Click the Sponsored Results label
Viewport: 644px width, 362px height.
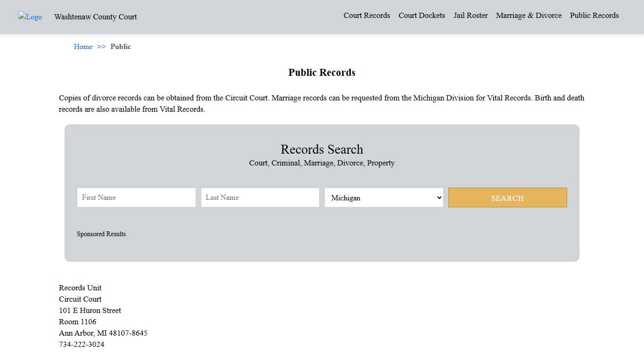(x=101, y=234)
